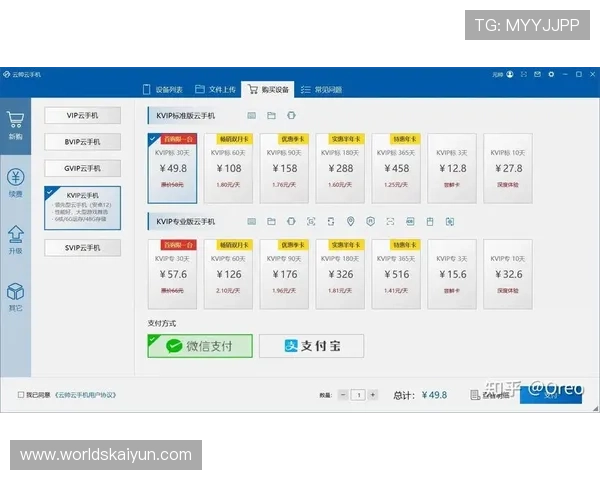This screenshot has height=480, width=600.
Task: Select the KVIP标 90天 ¥158 plan
Action: [x=284, y=168]
